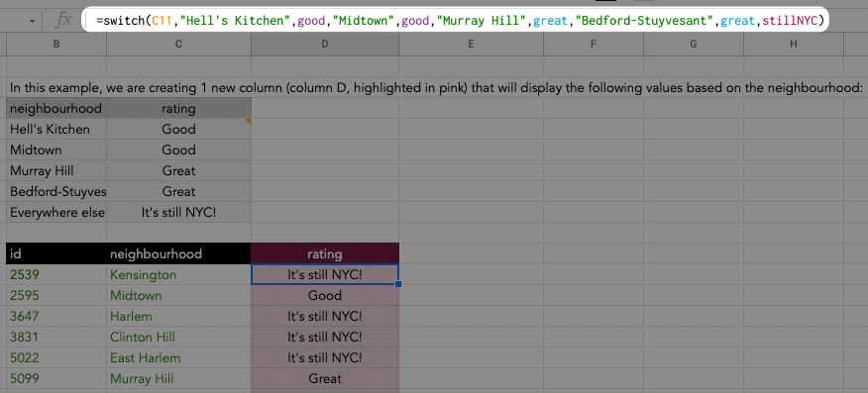Click the East Harlem cell
The image size is (868, 393).
178,357
